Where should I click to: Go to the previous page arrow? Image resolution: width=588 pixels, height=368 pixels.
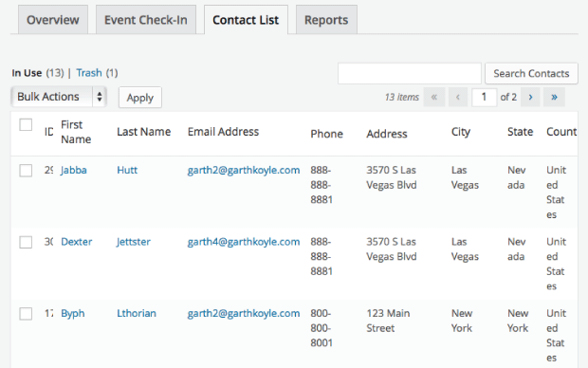click(x=458, y=97)
